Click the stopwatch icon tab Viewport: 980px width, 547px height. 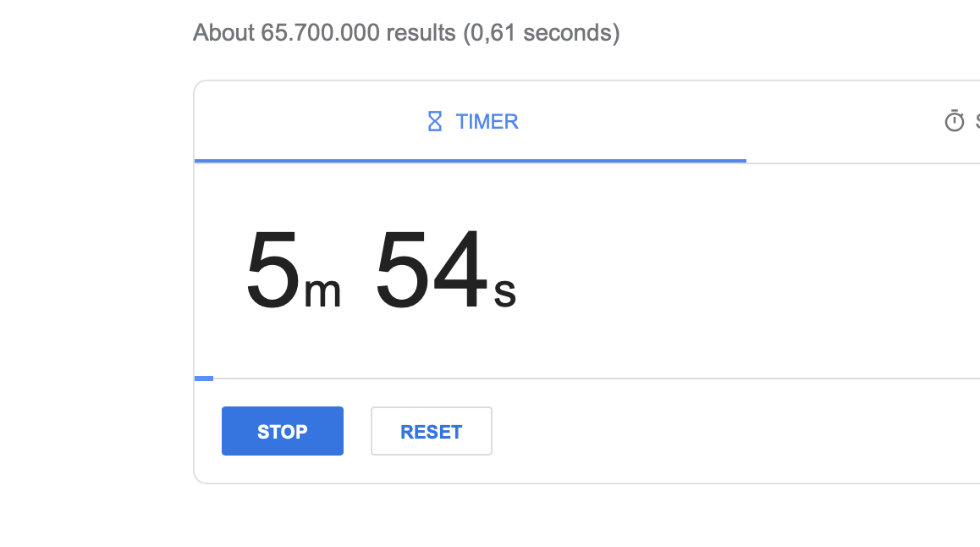click(x=955, y=122)
